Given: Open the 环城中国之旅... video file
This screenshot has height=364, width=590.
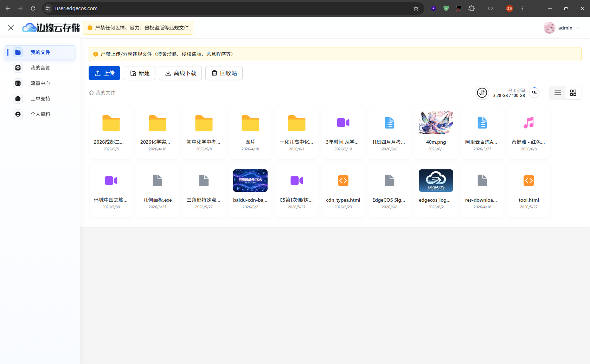Looking at the screenshot, I should pos(111,190).
